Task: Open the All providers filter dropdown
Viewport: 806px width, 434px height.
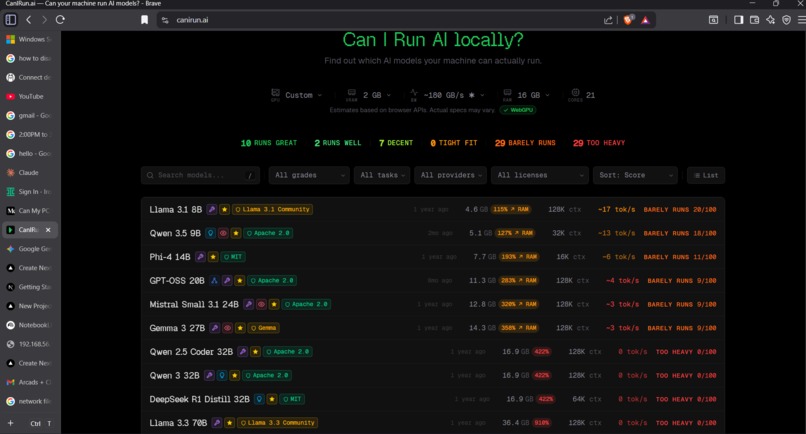Action: pyautogui.click(x=450, y=175)
